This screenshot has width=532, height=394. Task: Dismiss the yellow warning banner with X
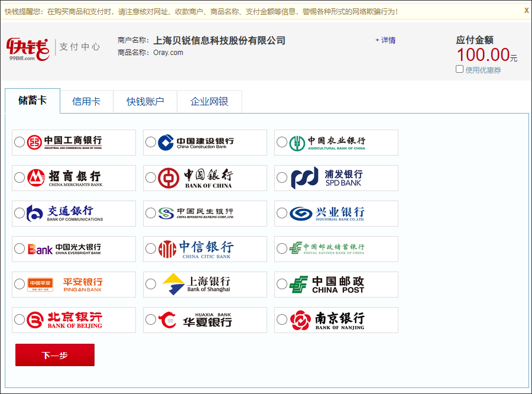click(526, 11)
